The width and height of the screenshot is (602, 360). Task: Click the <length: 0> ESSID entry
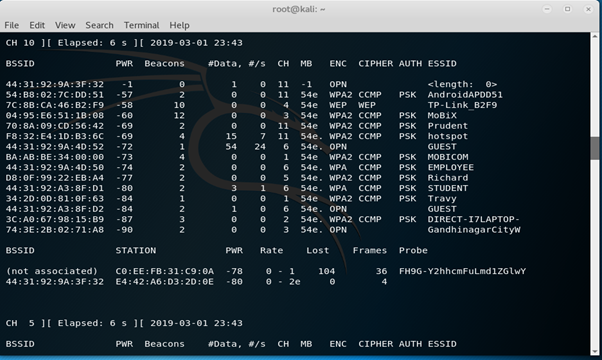(462, 84)
